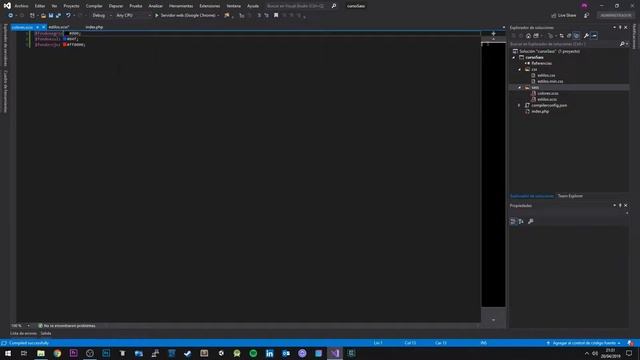Click alphabetical sort icon in Propiedades panel
This screenshot has height=360, width=640.
pos(521,221)
